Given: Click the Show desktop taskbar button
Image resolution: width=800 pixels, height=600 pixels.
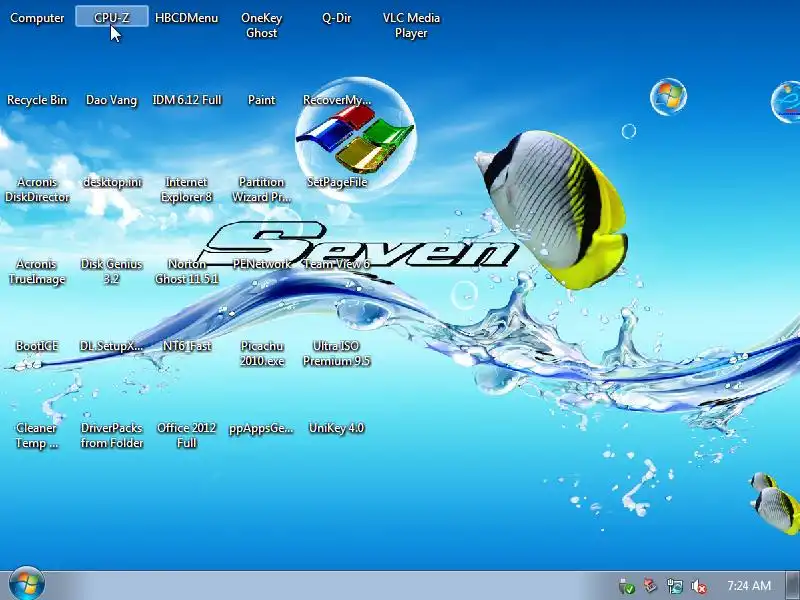Looking at the screenshot, I should [x=793, y=586].
